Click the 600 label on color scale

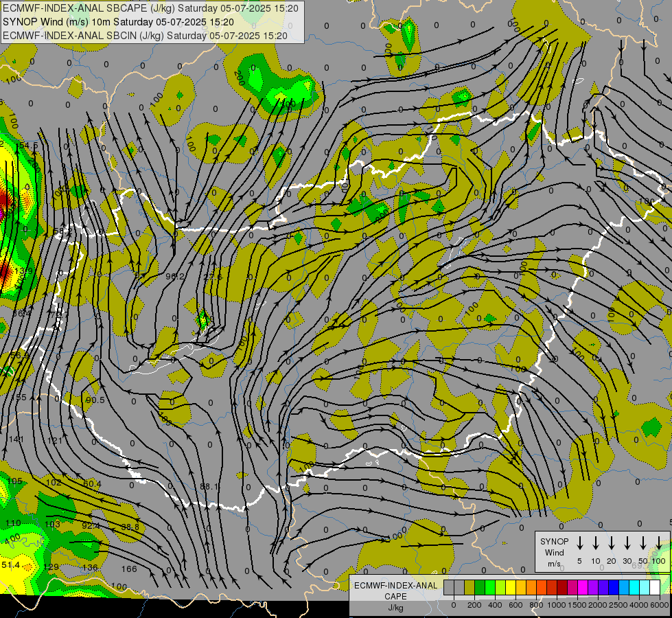pyautogui.click(x=515, y=605)
